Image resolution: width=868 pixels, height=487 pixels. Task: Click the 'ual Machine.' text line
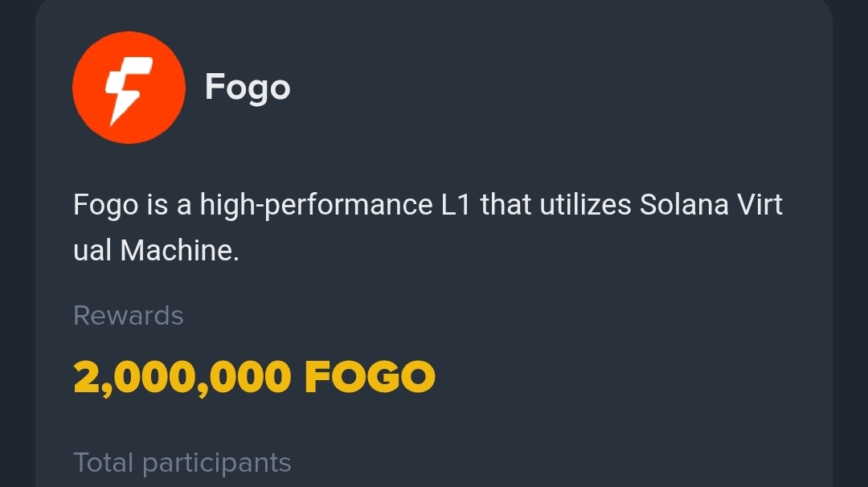pos(156,252)
